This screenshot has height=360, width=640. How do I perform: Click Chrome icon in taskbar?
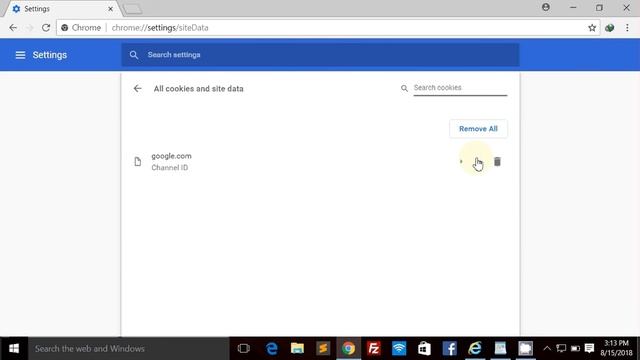[x=348, y=349]
